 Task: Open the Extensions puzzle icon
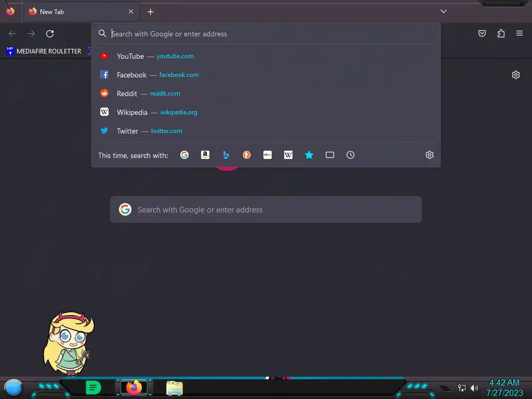[x=501, y=33]
